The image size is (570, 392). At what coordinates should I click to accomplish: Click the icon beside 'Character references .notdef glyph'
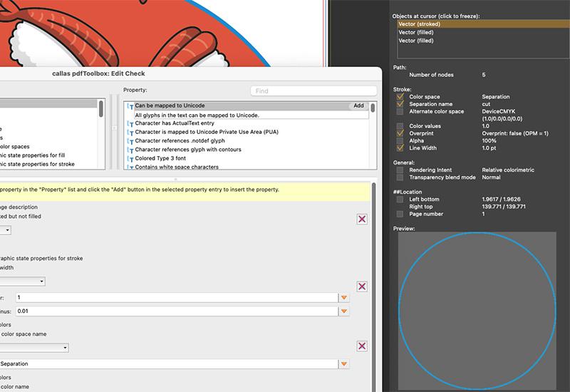tap(130, 141)
